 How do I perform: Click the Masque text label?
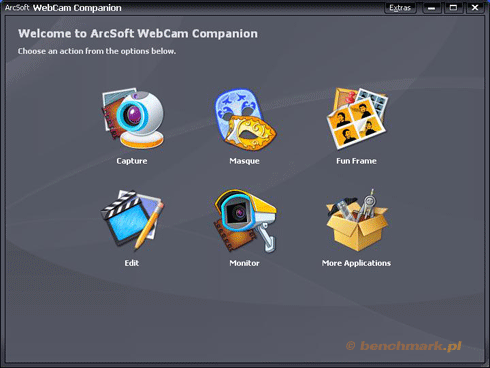pos(244,161)
